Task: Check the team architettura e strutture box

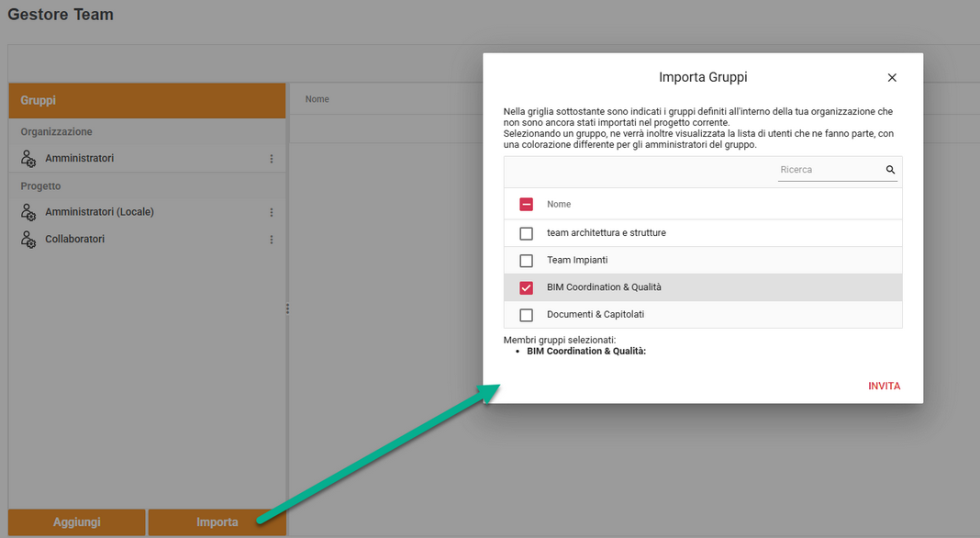Action: point(527,233)
